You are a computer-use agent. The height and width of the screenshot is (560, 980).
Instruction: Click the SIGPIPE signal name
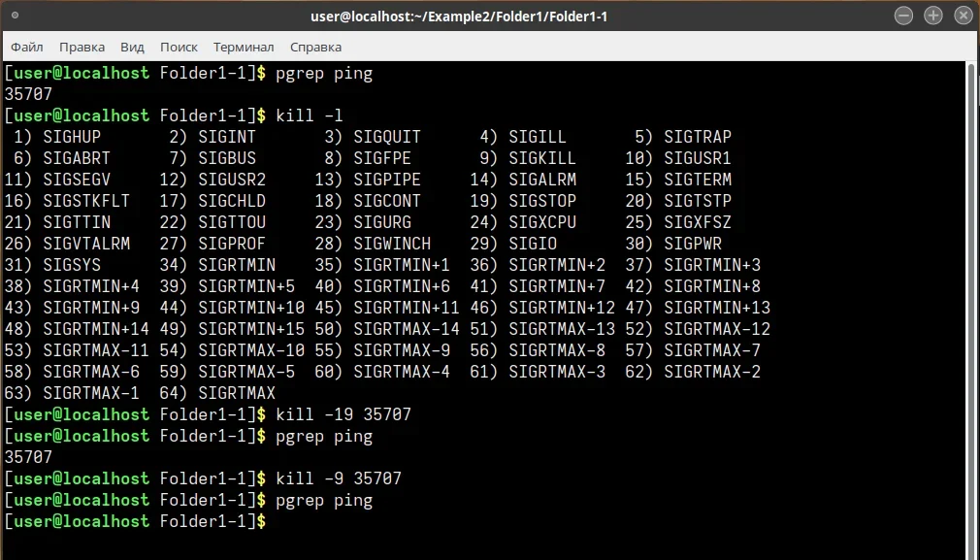click(387, 180)
